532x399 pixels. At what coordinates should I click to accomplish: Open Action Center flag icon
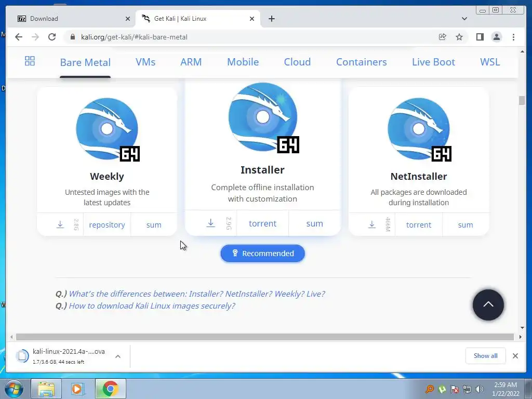click(x=455, y=389)
